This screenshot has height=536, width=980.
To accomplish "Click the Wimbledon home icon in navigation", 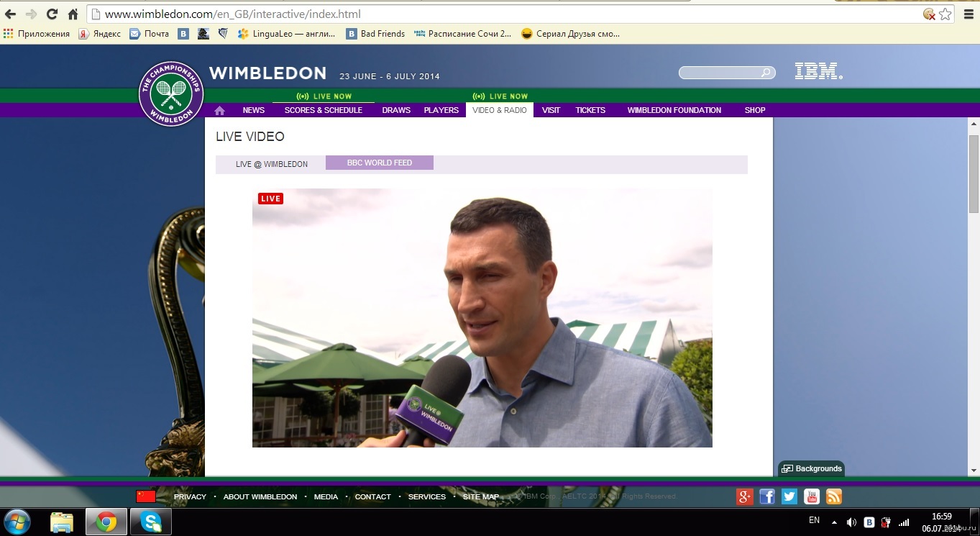I will point(219,110).
